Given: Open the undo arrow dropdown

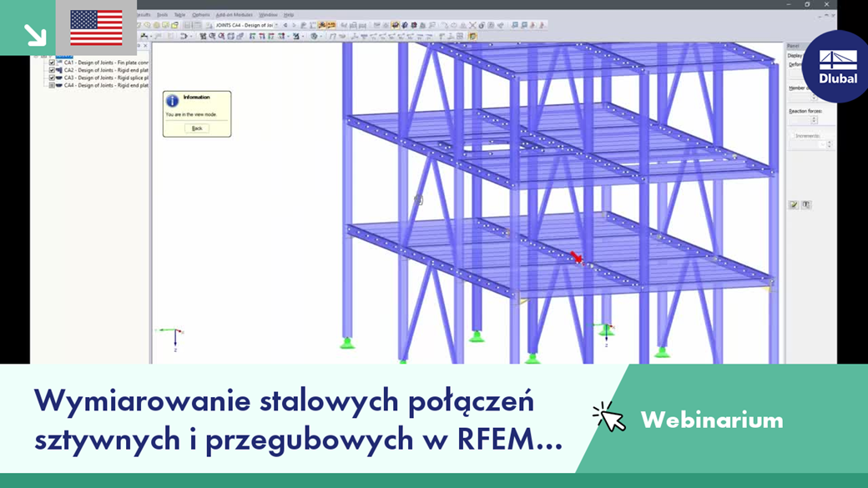Looking at the screenshot, I should [x=190, y=36].
